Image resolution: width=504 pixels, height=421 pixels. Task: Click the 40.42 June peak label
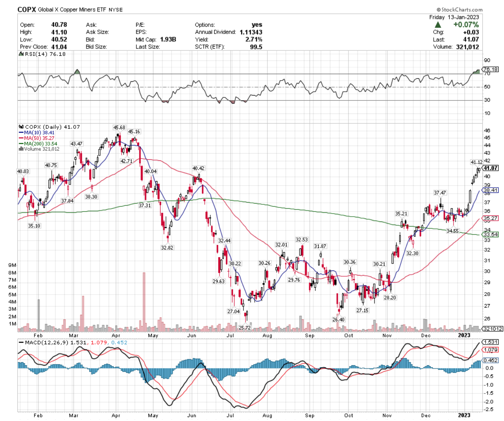click(x=198, y=168)
